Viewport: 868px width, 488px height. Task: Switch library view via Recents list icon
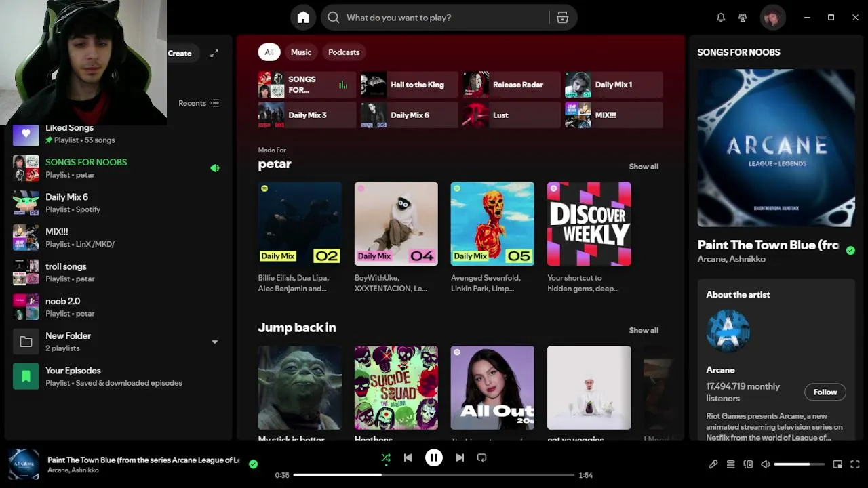point(214,103)
